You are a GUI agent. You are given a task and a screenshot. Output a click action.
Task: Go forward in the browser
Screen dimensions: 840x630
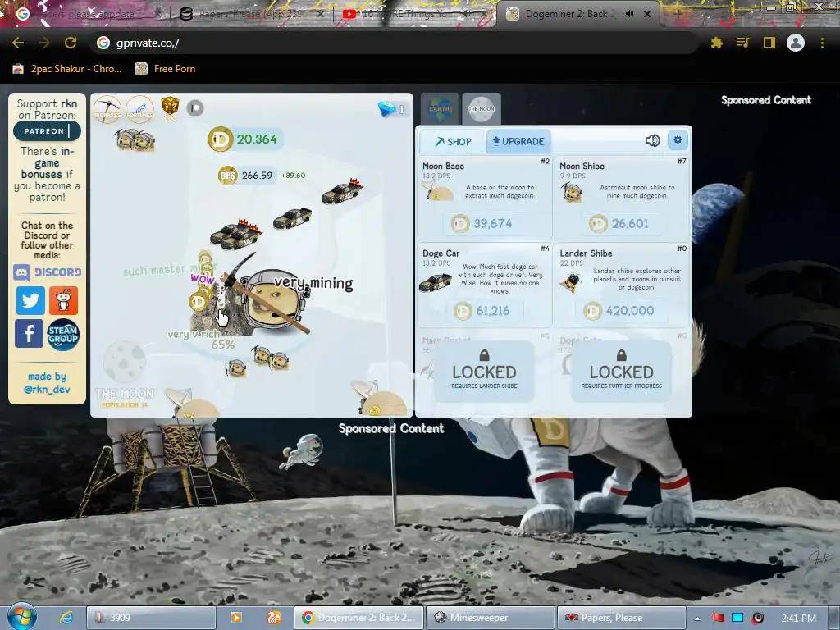[44, 43]
